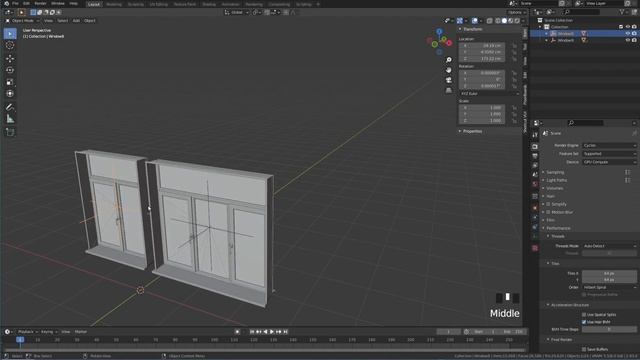This screenshot has height=360, width=640.
Task: Open the Edit menu
Action: [x=26, y=4]
